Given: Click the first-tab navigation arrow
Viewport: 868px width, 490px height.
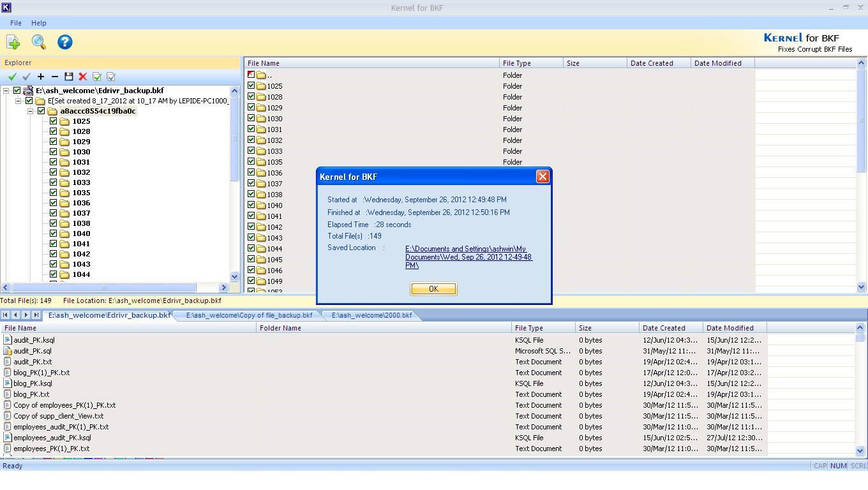Looking at the screenshot, I should 5,315.
